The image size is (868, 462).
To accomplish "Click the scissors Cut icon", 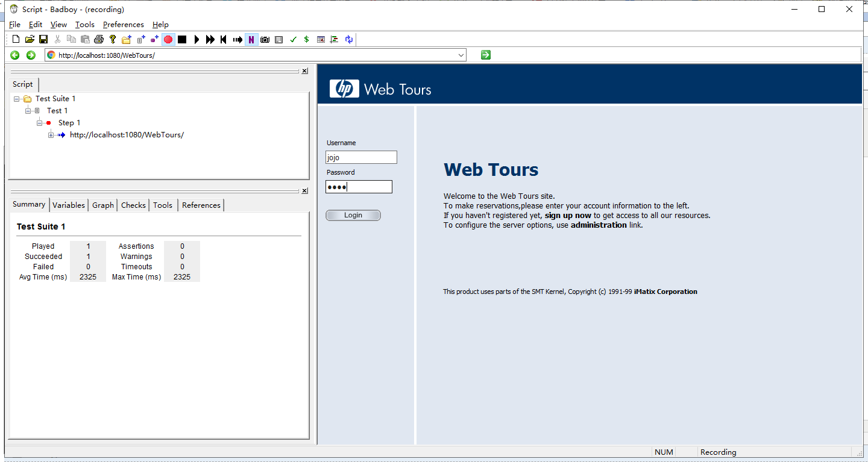I will (x=57, y=40).
